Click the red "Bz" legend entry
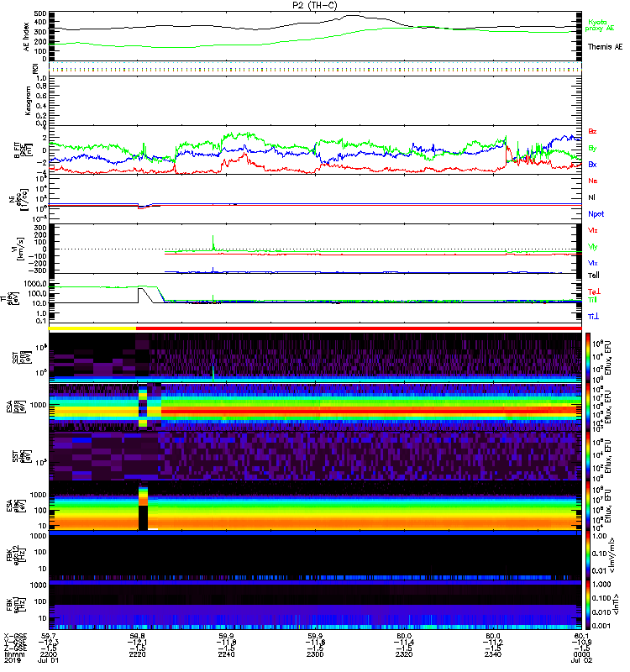Image resolution: width=630 pixels, height=672 pixels. 592,131
